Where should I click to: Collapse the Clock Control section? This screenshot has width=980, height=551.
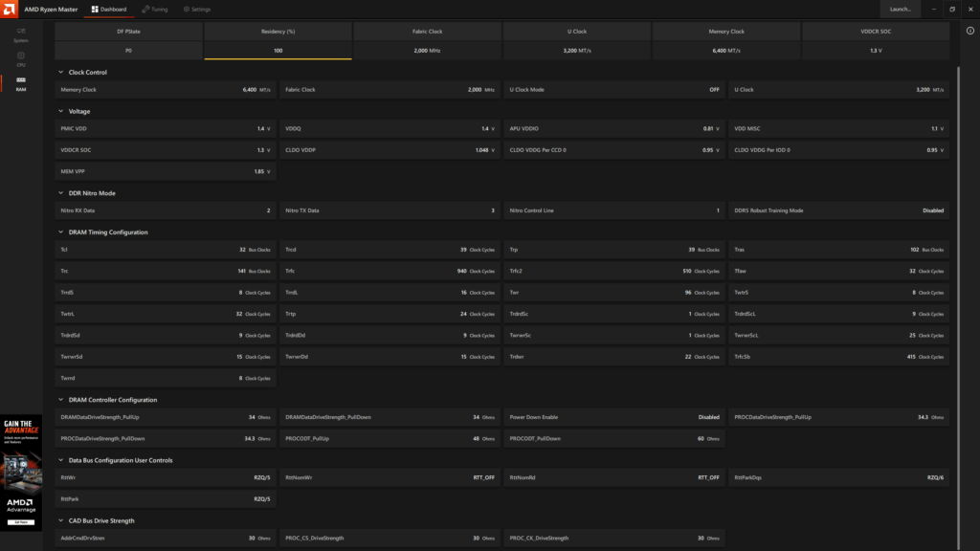(60, 73)
